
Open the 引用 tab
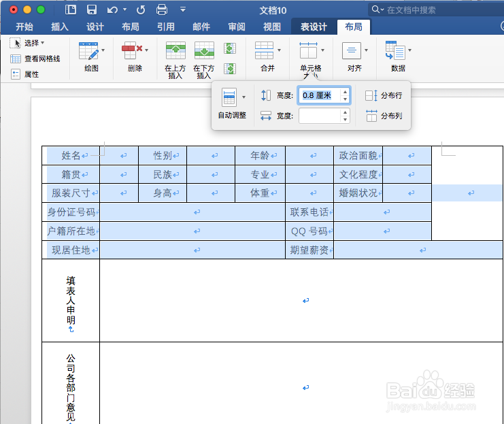tap(166, 27)
